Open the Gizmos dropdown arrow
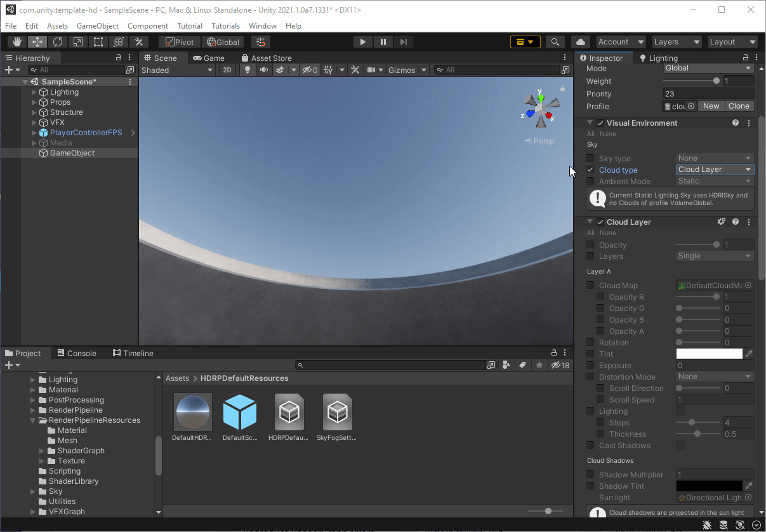Image resolution: width=766 pixels, height=532 pixels. click(424, 70)
